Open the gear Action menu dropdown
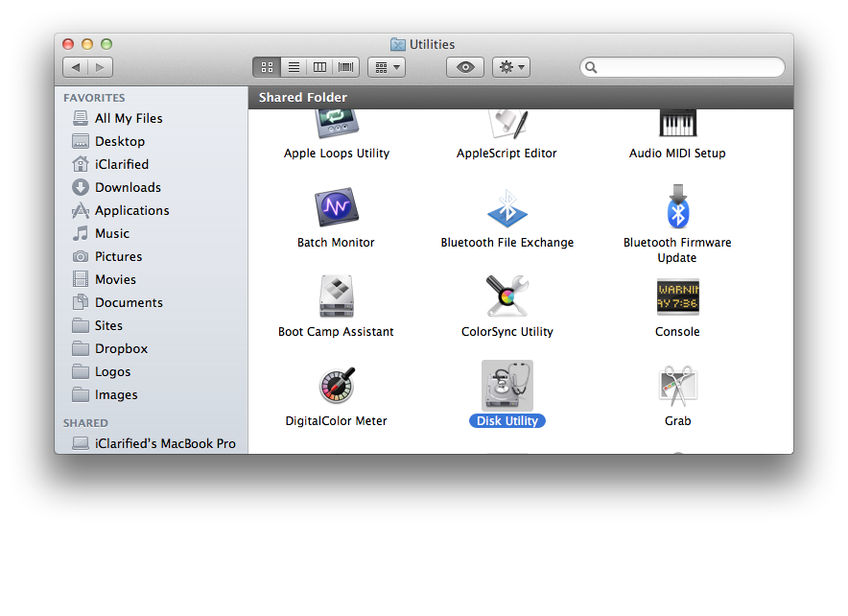 [510, 67]
